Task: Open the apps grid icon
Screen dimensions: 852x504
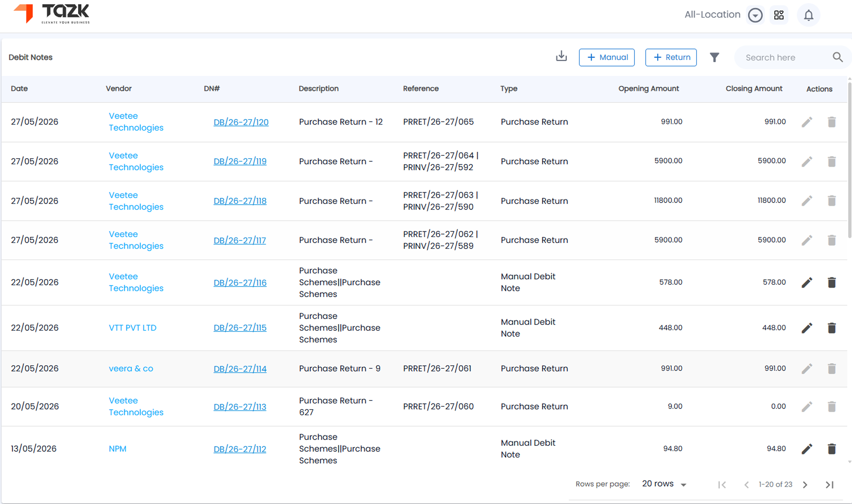Action: [779, 15]
